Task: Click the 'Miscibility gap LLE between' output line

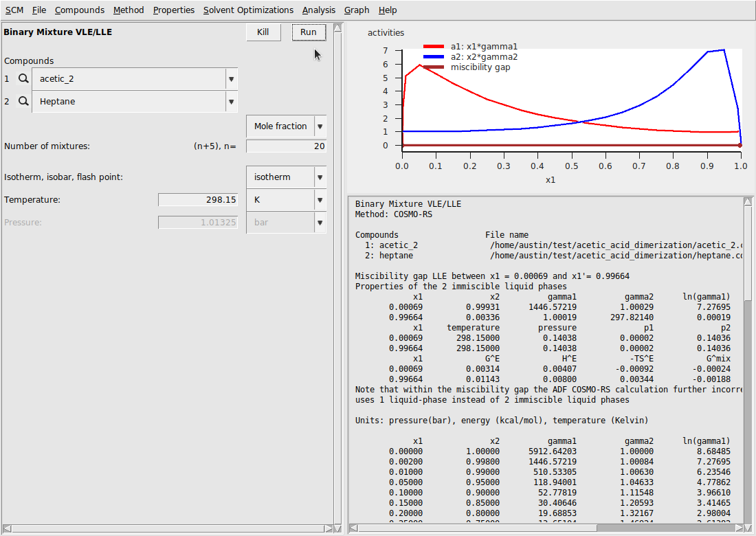Action: (492, 276)
